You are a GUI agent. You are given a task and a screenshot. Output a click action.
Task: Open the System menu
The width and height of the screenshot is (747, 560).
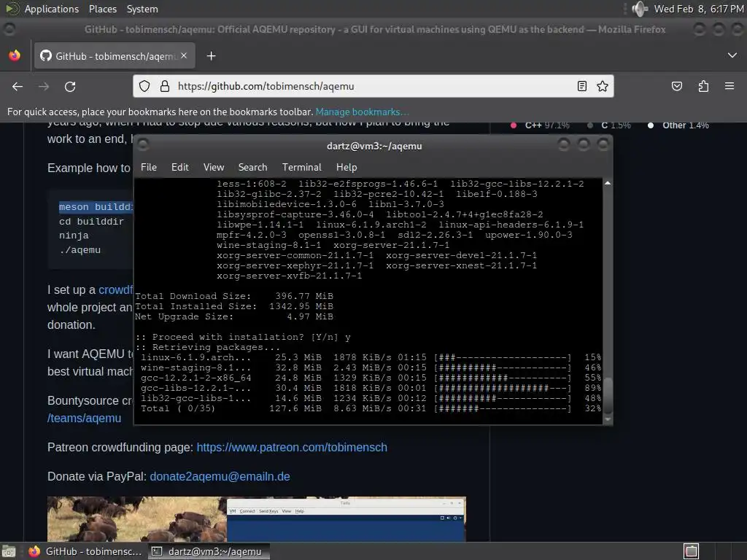click(142, 9)
